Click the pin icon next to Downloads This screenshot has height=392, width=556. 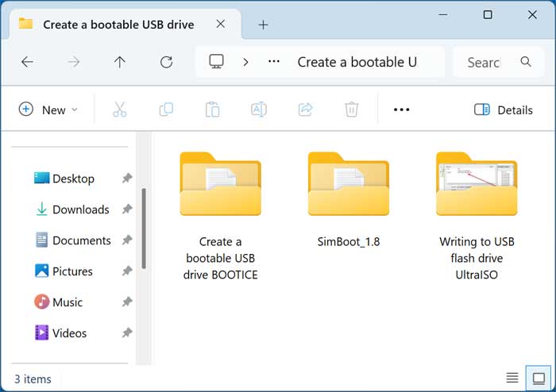point(127,209)
